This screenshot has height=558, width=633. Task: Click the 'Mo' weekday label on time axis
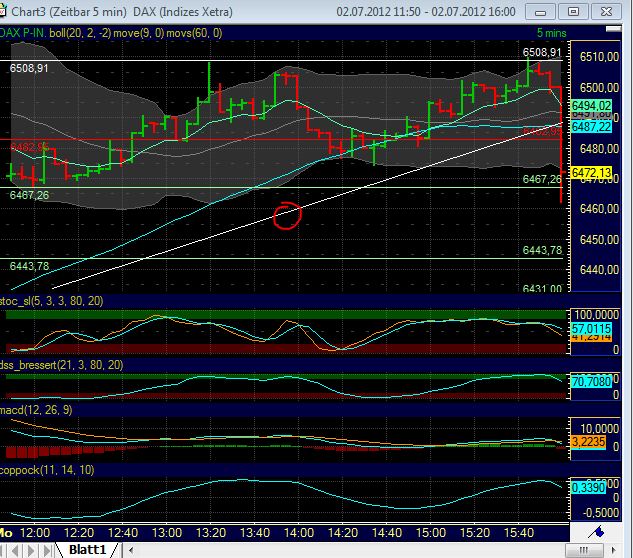click(6, 533)
